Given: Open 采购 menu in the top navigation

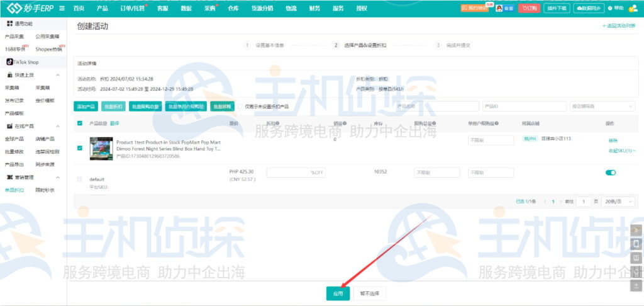Looking at the screenshot, I should (209, 8).
